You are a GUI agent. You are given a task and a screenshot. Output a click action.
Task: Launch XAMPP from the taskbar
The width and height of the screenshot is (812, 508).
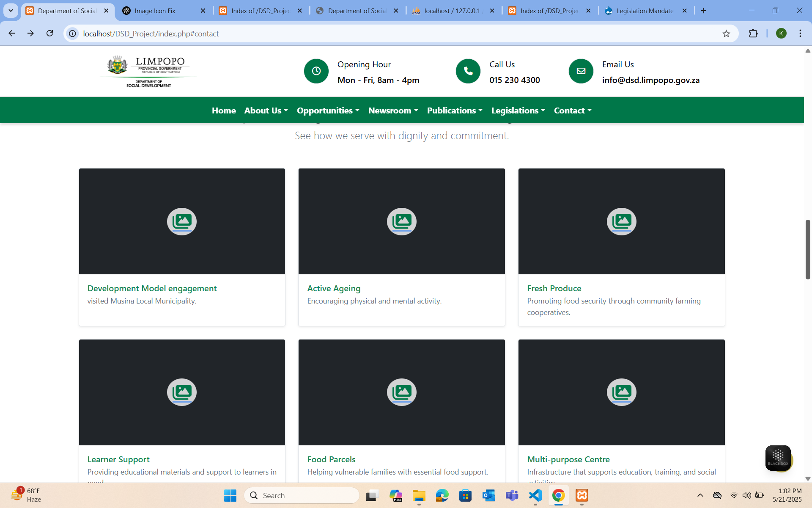(x=582, y=495)
